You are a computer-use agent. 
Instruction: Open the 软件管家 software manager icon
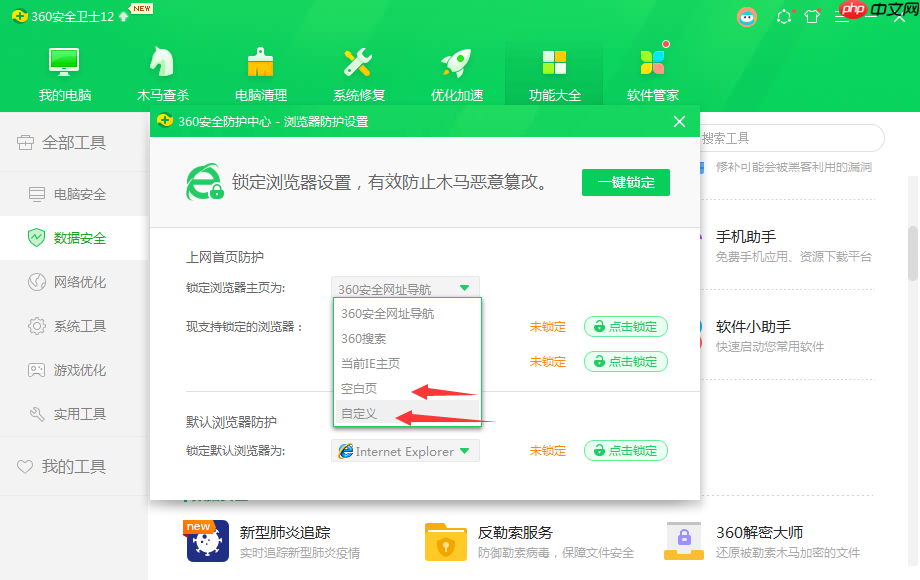tap(652, 60)
